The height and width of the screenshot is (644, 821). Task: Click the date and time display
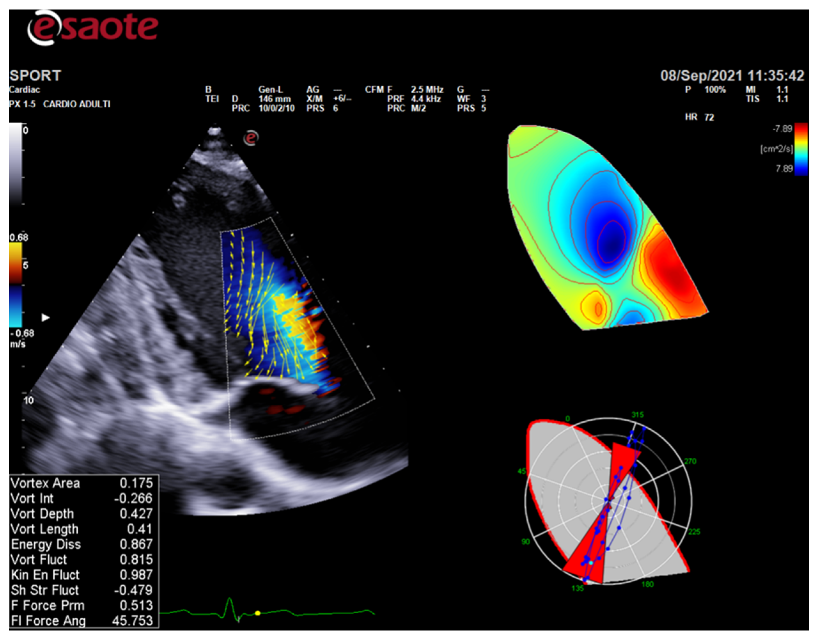pos(732,76)
